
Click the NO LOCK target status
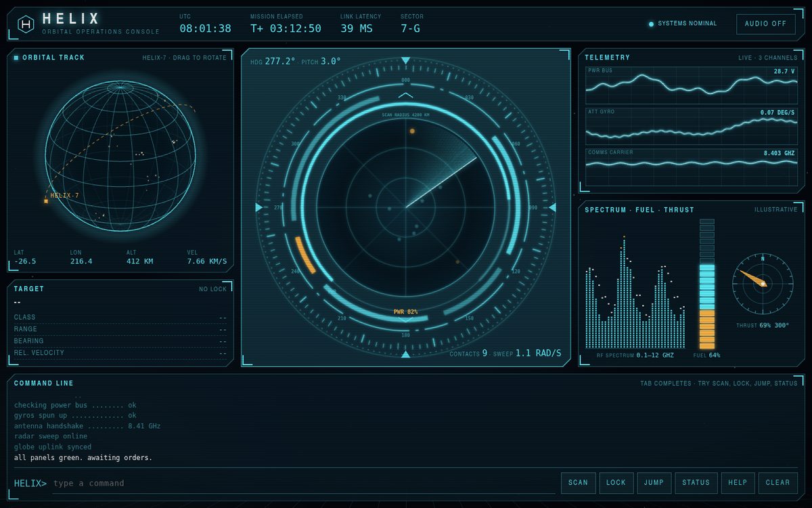[x=212, y=289]
